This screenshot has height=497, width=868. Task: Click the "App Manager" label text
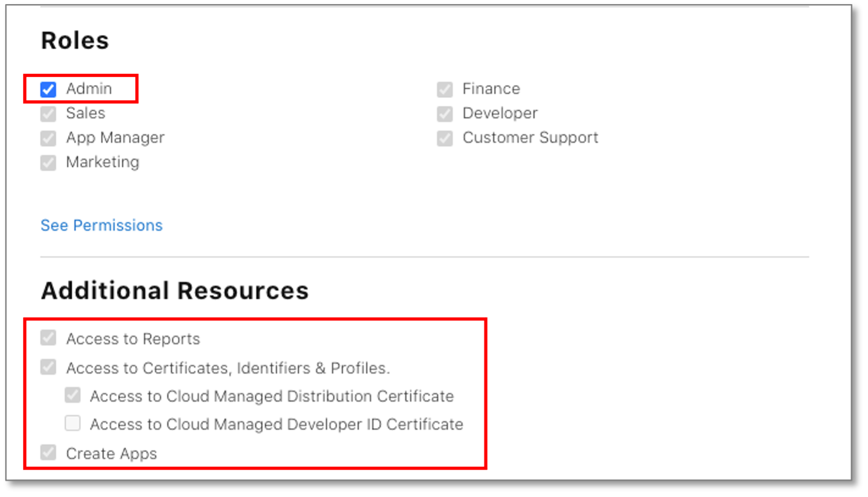[115, 138]
